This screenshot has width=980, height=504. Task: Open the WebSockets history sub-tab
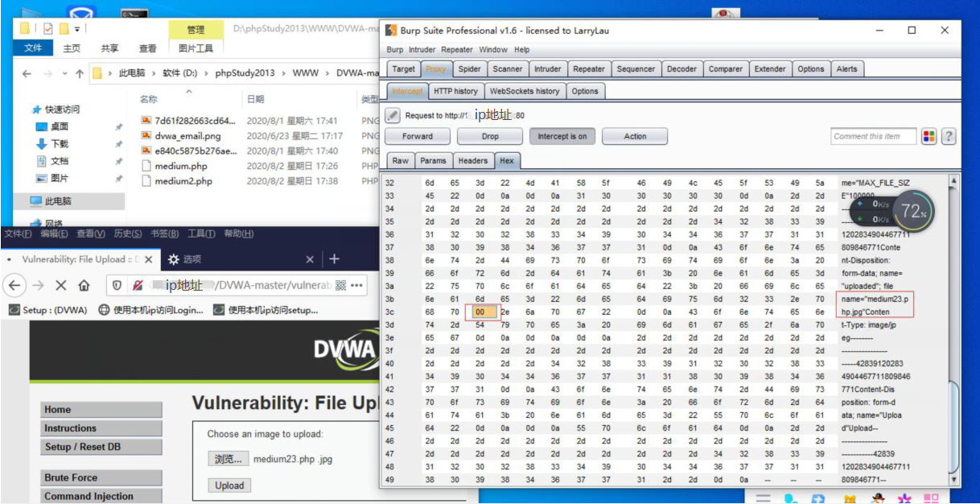click(525, 91)
